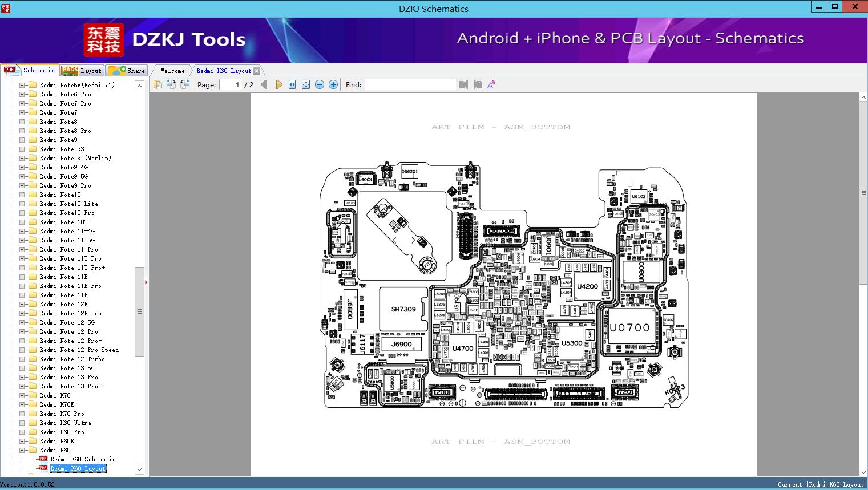The height and width of the screenshot is (490, 868).
Task: Close the Redmi K60 Layout tab
Action: [x=256, y=71]
